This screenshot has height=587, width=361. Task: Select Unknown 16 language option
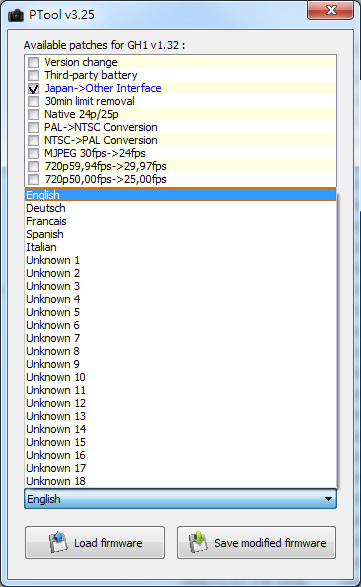tap(180, 455)
